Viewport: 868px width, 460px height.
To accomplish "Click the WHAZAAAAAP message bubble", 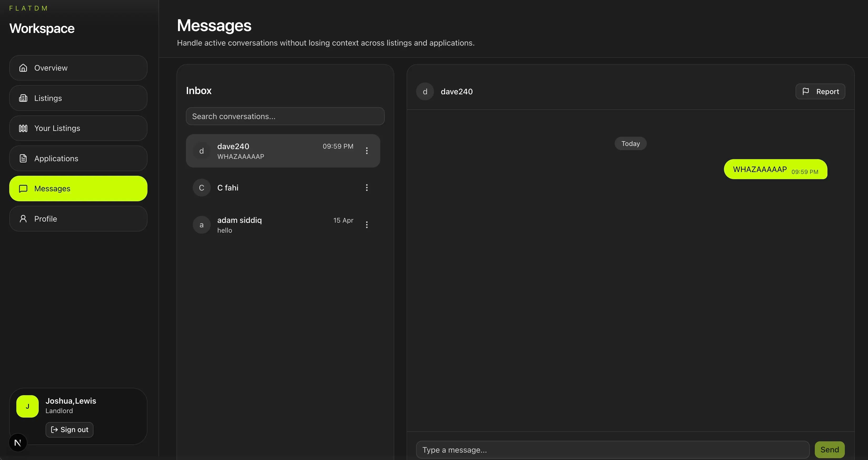I will tap(775, 169).
